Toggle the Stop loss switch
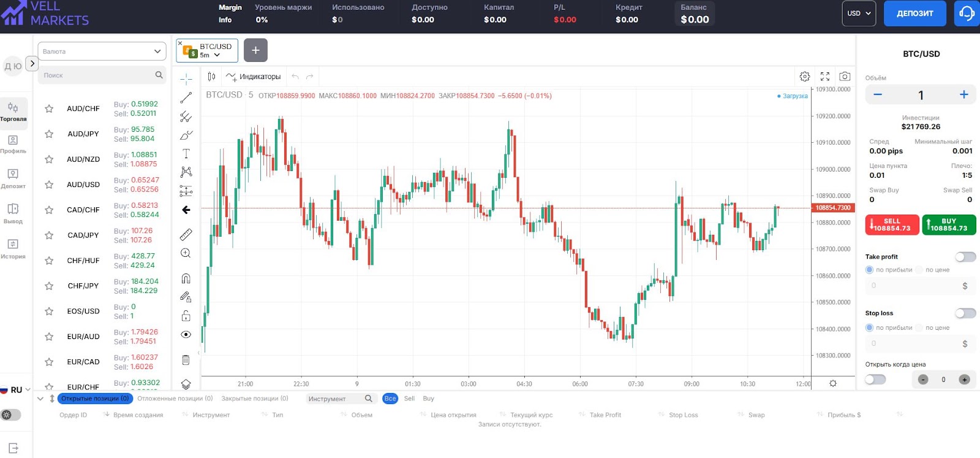Viewport: 980px width, 458px height. pyautogui.click(x=965, y=313)
